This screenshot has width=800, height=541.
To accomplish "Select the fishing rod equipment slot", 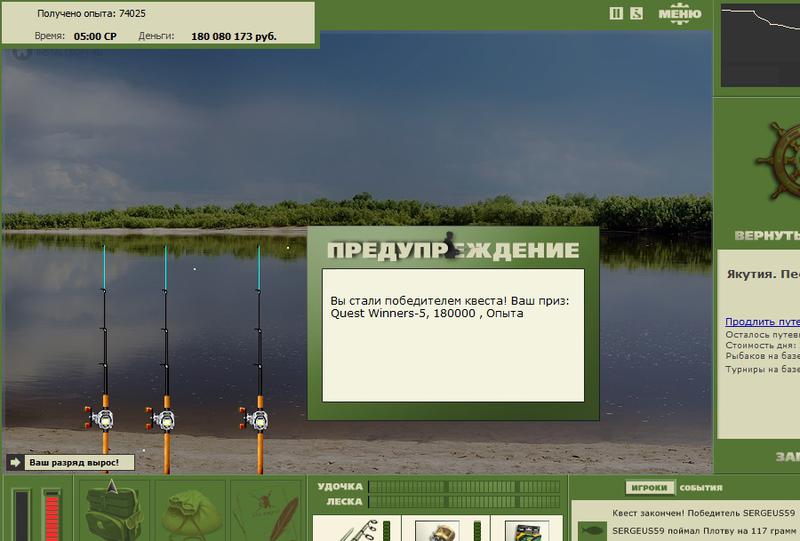I will click(x=357, y=529).
